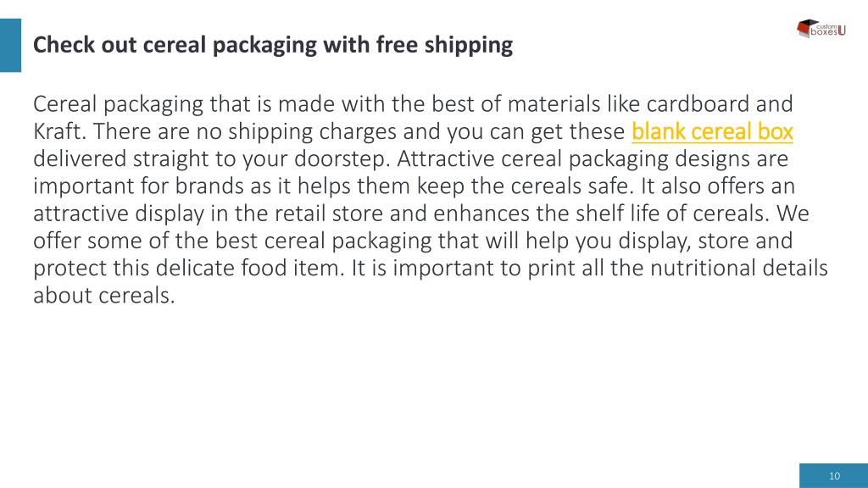Select the slide number 10 badge
The height and width of the screenshot is (488, 868).
[x=834, y=476]
